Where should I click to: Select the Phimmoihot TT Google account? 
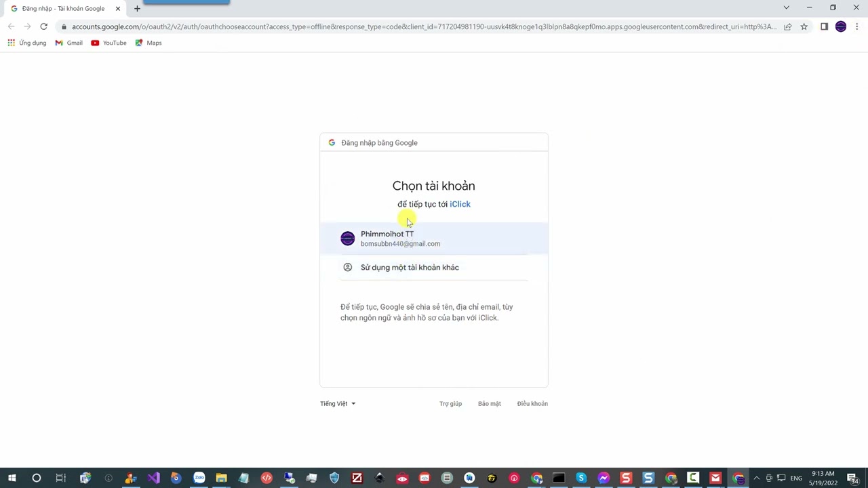click(434, 239)
